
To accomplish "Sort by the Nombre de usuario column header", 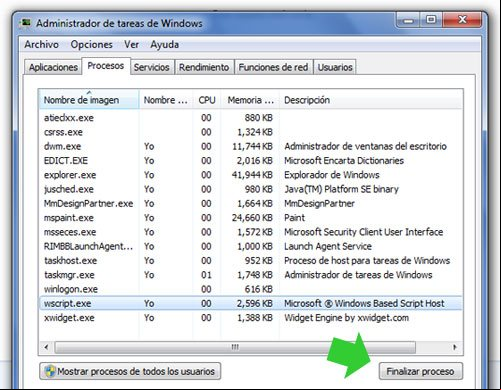I will (166, 100).
